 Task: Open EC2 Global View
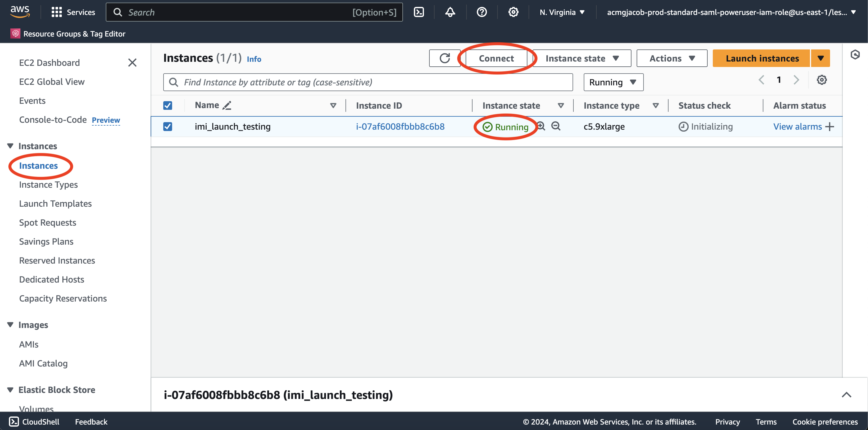click(51, 82)
